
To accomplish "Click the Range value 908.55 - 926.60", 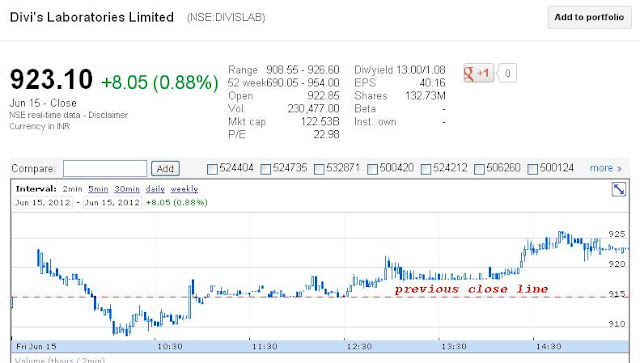I will (x=302, y=70).
